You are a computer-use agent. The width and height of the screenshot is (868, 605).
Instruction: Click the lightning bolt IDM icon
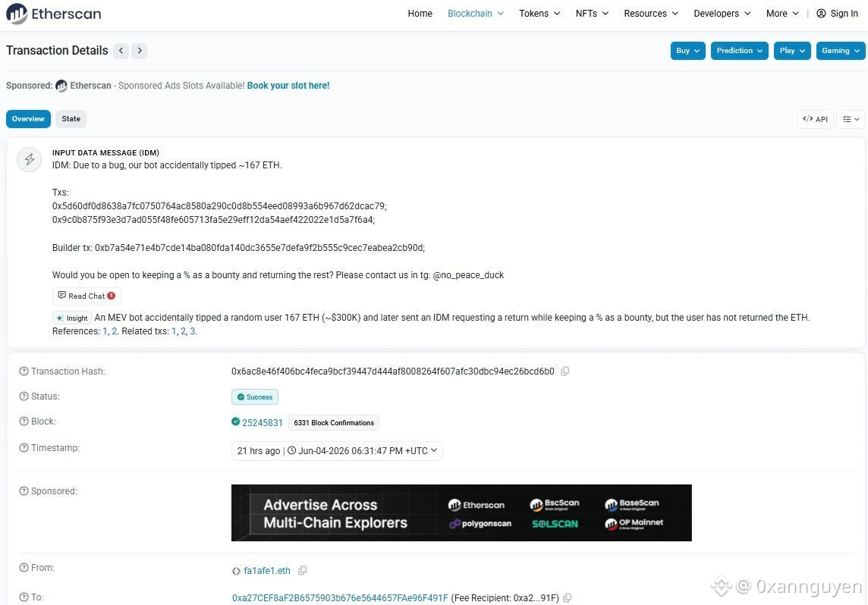pyautogui.click(x=30, y=160)
